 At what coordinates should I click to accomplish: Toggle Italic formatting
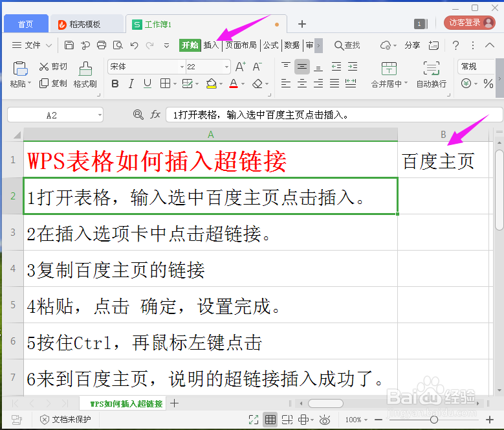[131, 84]
